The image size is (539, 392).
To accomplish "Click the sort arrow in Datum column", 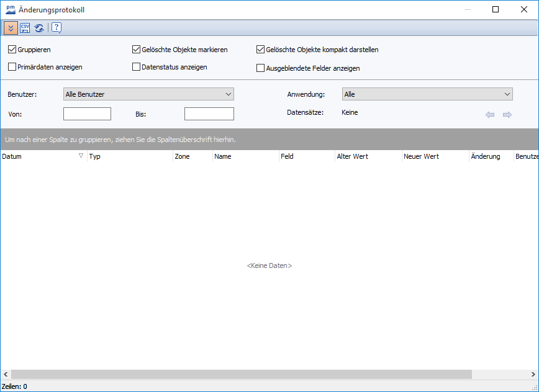I will pos(81,156).
